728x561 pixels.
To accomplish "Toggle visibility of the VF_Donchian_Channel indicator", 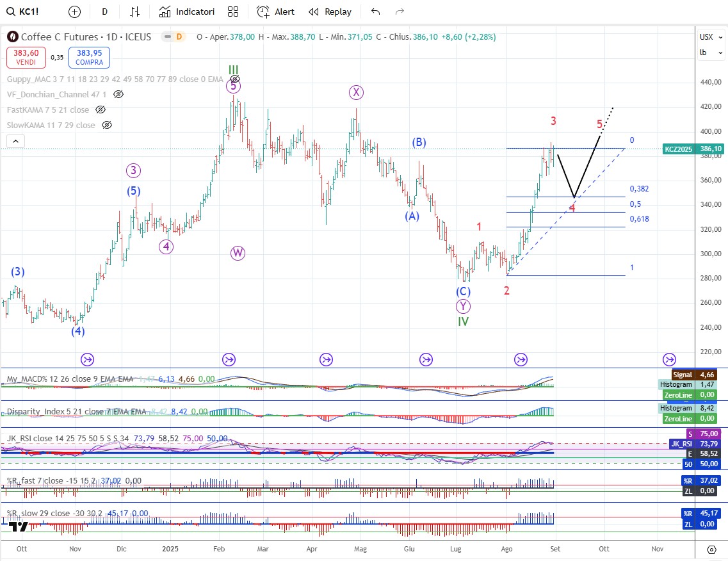I will pyautogui.click(x=118, y=95).
